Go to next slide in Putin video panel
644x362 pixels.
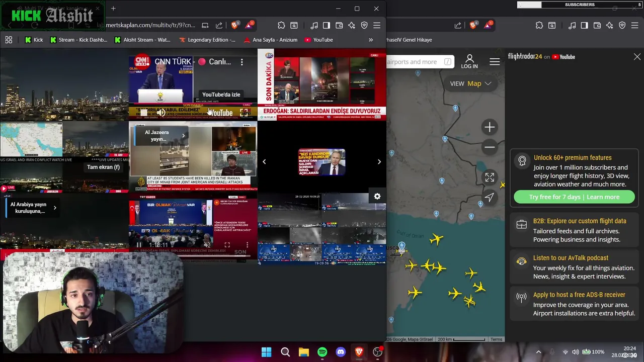(379, 162)
